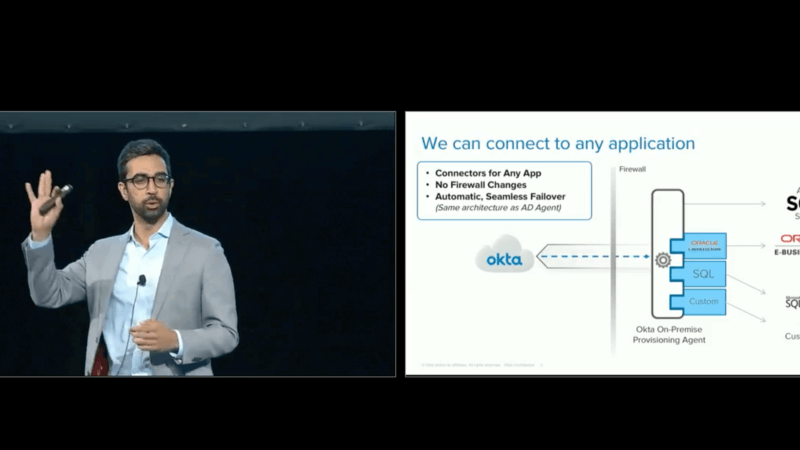
Task: Click the lavalier microphone on presenter's shirt
Action: [x=141, y=280]
